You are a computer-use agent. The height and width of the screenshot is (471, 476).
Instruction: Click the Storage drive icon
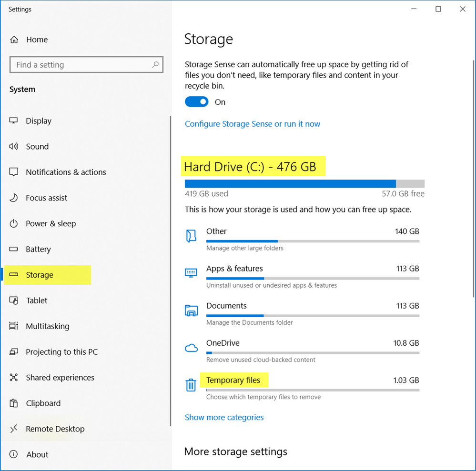point(14,274)
